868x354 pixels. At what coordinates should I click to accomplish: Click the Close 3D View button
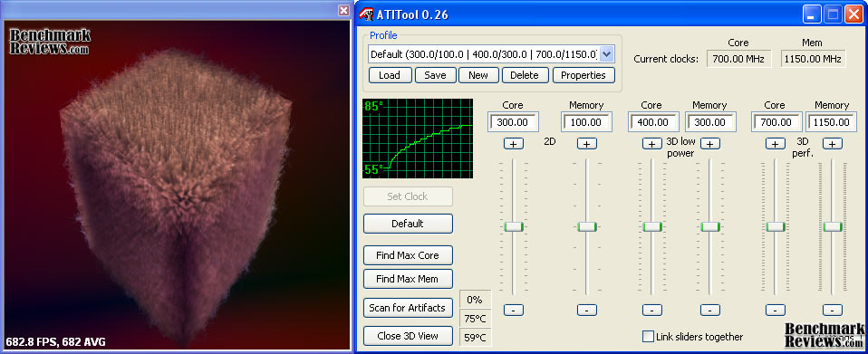coord(408,336)
